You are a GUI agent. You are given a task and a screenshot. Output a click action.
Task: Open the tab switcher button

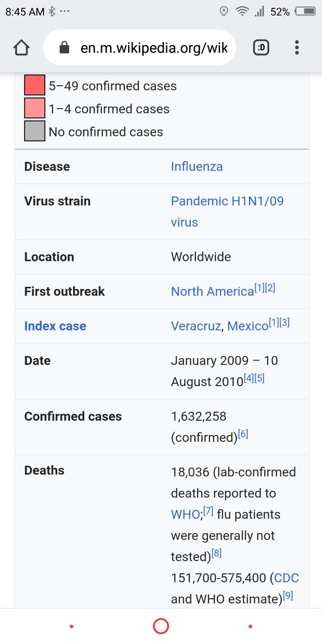(x=261, y=48)
